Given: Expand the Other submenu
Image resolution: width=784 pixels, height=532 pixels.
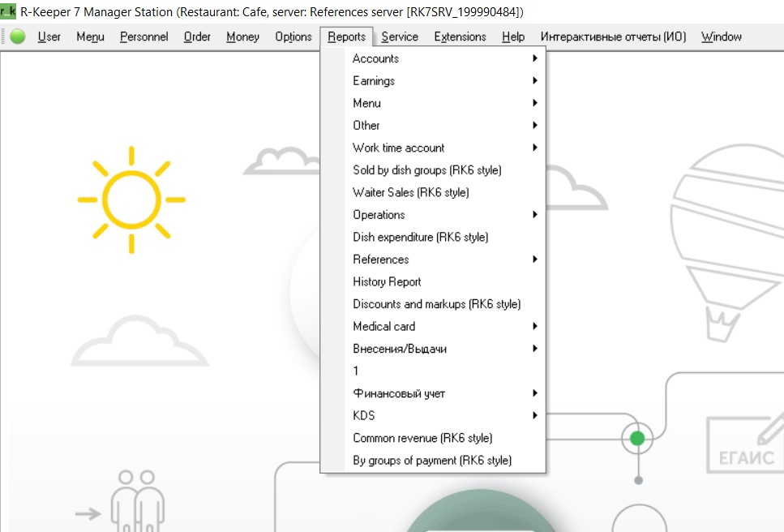Looking at the screenshot, I should pos(432,126).
